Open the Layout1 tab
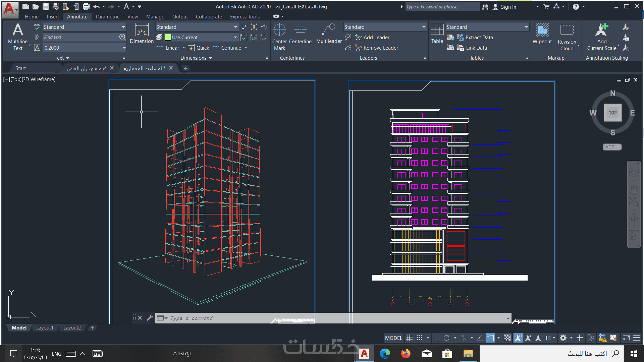Image resolution: width=644 pixels, height=362 pixels. point(45,328)
